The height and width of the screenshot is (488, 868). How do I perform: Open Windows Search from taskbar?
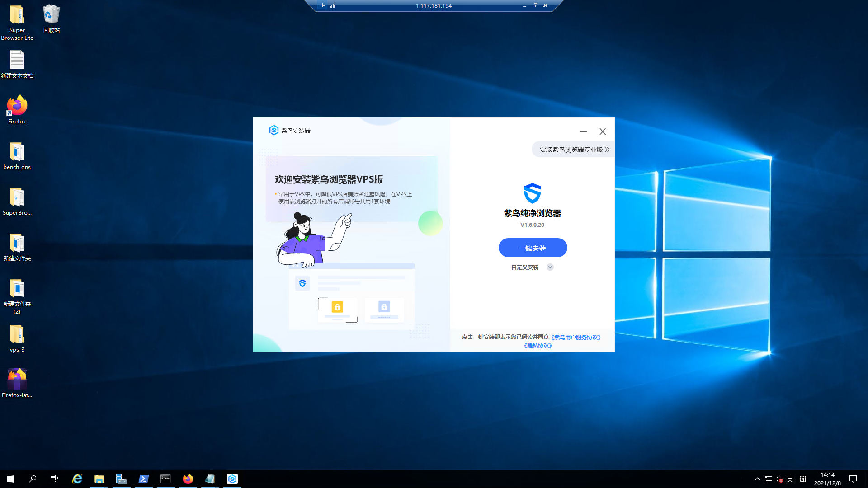(x=32, y=479)
